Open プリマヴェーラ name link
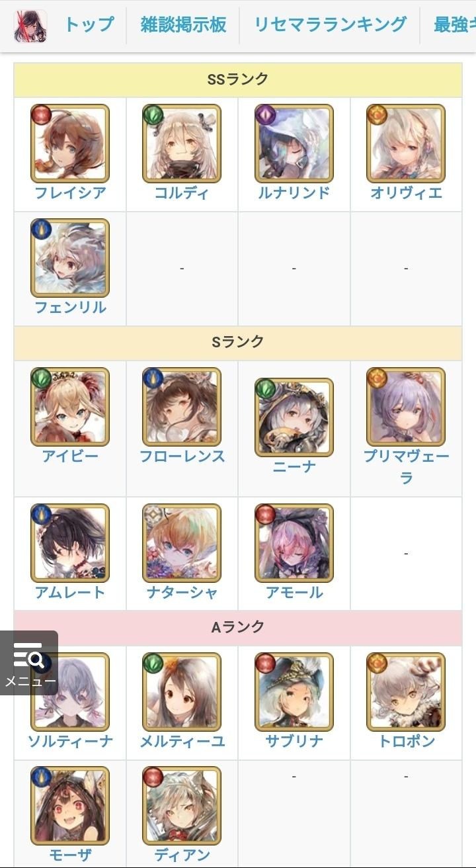The image size is (476, 868). tap(406, 466)
